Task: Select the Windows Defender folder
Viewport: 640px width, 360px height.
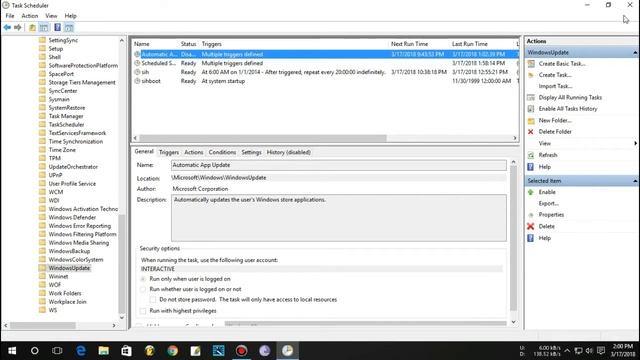Action: coord(72,218)
